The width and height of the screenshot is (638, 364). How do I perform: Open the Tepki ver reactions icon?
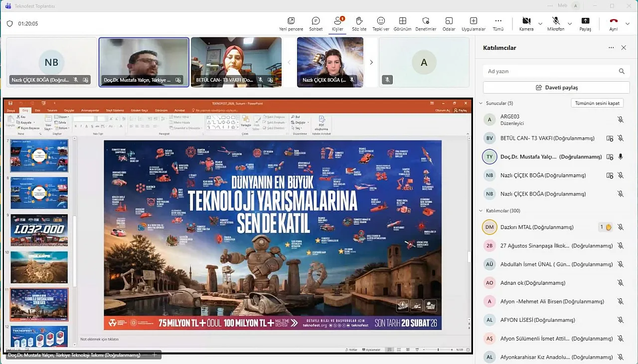coord(381,21)
